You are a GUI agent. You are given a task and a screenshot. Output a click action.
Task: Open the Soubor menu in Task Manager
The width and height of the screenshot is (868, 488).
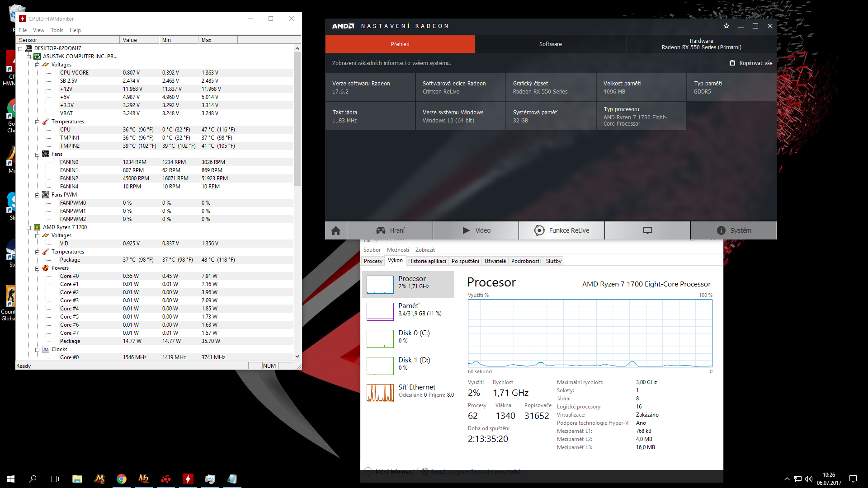[372, 250]
